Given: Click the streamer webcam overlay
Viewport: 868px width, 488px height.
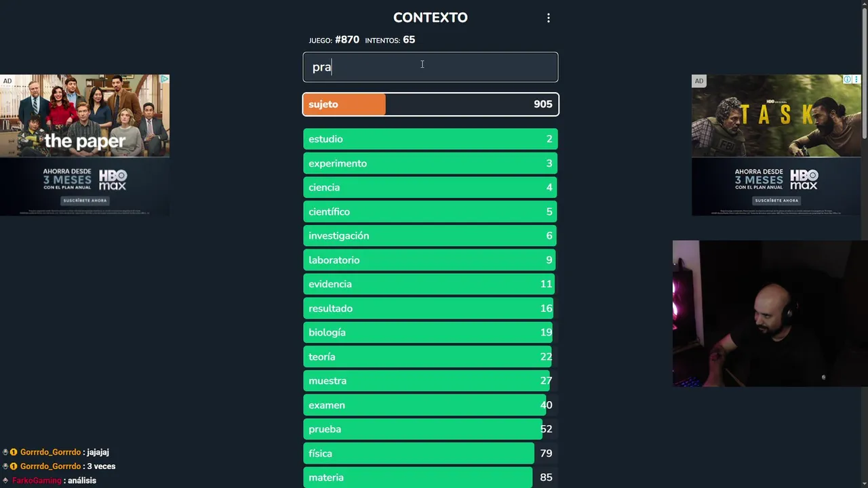Looking at the screenshot, I should [770, 313].
